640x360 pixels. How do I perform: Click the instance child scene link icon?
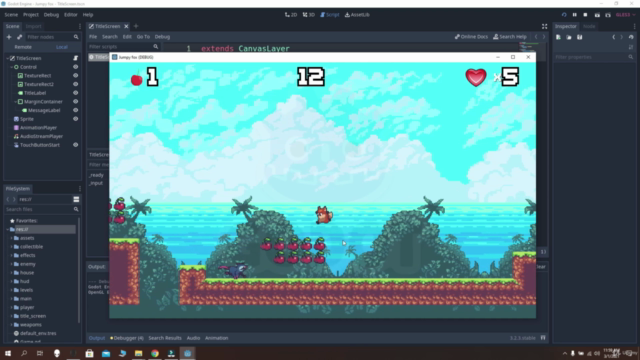(19, 37)
